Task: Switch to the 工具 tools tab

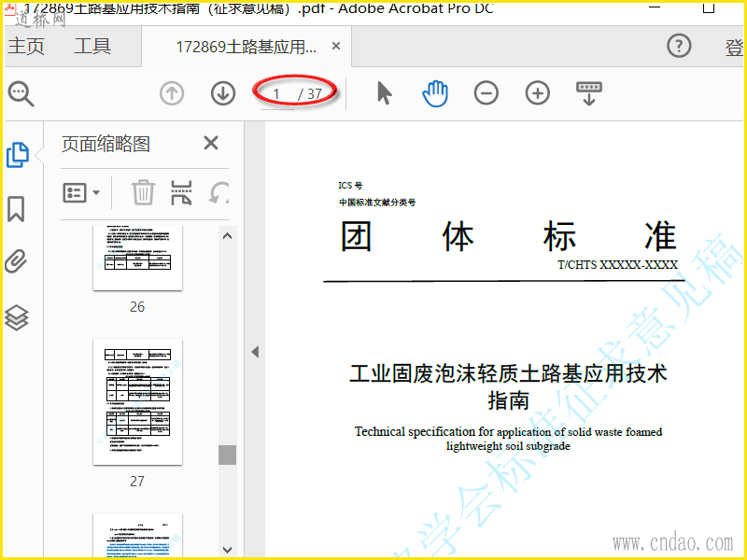Action: click(92, 46)
